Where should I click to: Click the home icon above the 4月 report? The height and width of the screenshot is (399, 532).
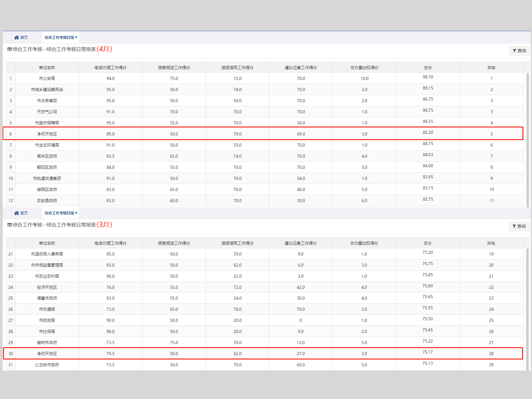[16, 37]
